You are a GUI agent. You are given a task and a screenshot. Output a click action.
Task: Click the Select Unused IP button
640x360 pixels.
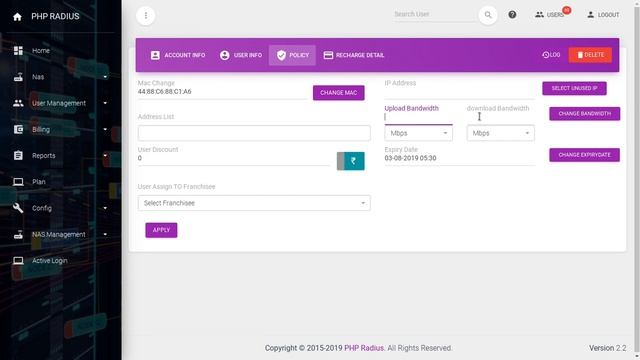tap(574, 88)
